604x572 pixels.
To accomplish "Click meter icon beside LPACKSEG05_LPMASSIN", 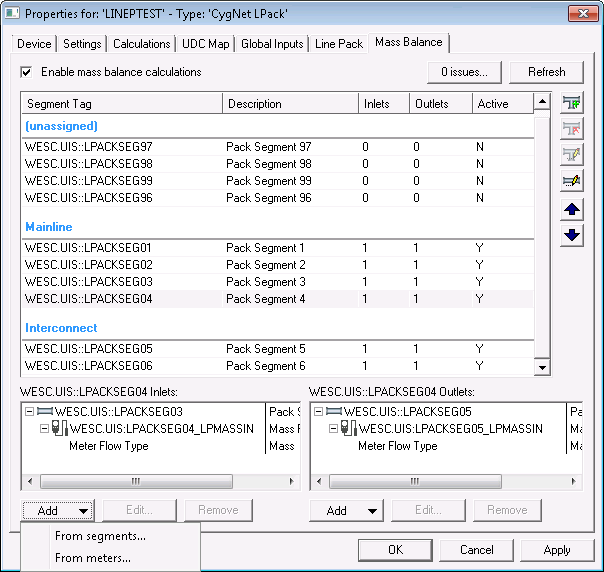I will click(349, 428).
